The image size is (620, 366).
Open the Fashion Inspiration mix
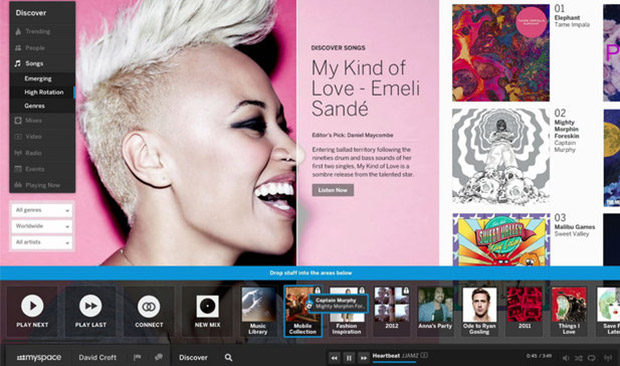pyautogui.click(x=347, y=311)
